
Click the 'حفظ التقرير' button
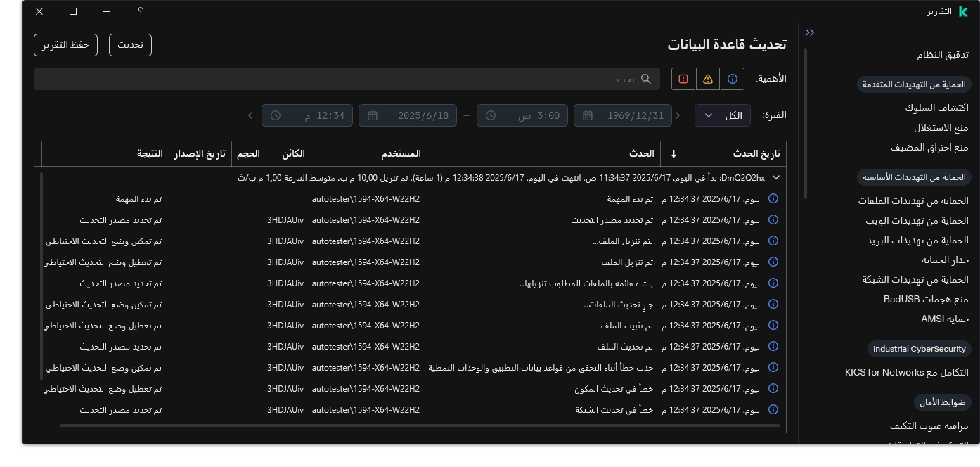(65, 45)
